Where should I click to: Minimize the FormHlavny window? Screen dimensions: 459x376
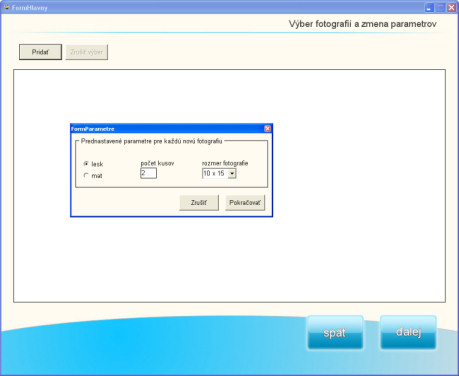coord(429,8)
